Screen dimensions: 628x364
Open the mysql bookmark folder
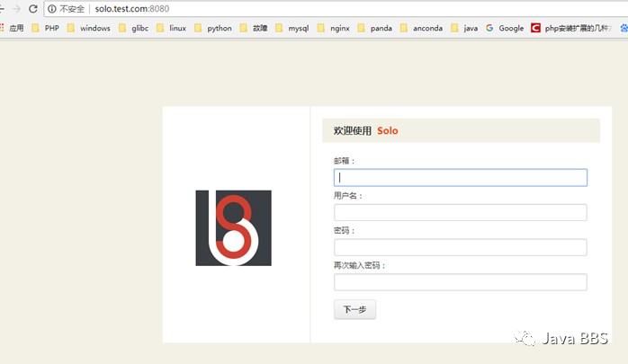[292, 28]
